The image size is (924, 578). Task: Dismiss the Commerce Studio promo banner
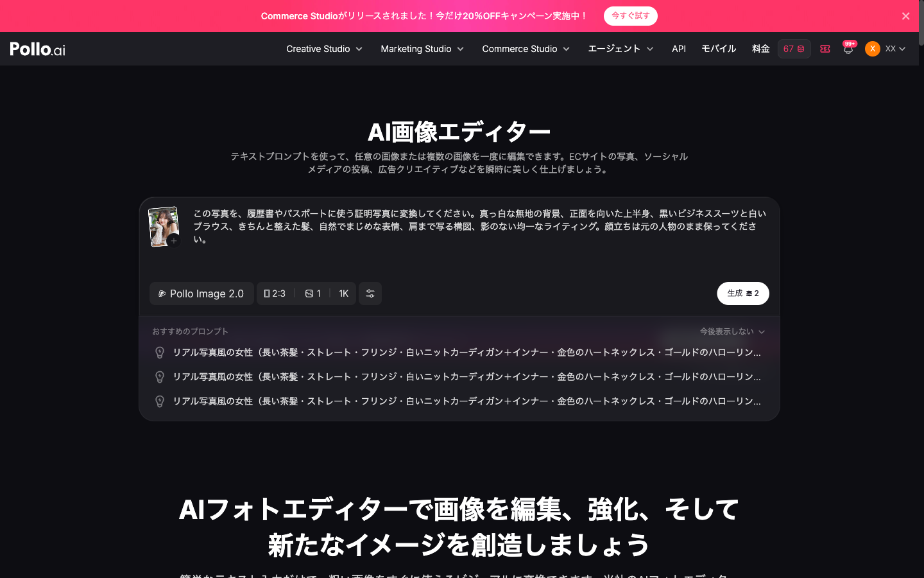(x=905, y=16)
